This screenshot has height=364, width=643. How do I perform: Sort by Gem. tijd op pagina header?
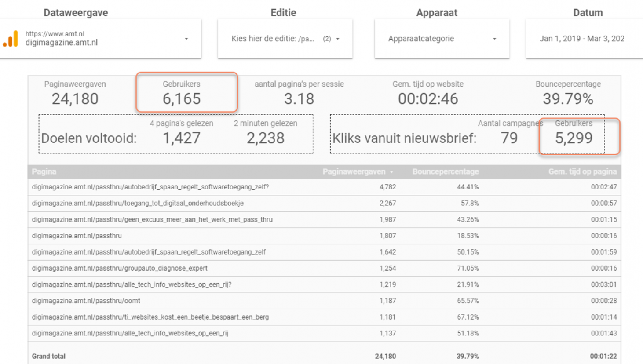pyautogui.click(x=582, y=171)
